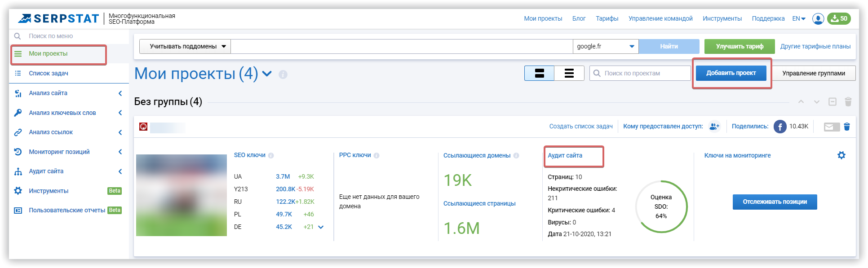Expand more SEO key regions chevron
Viewport: 868px width, 268px height.
[321, 227]
